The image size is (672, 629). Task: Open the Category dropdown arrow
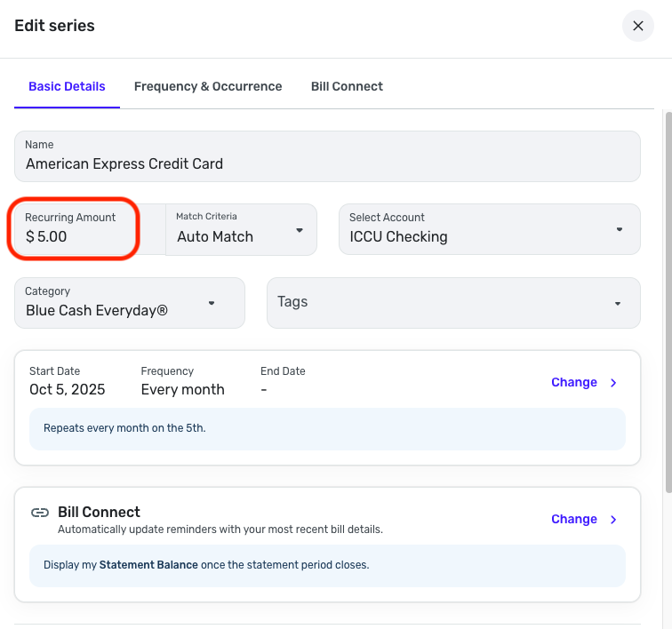[x=212, y=303]
